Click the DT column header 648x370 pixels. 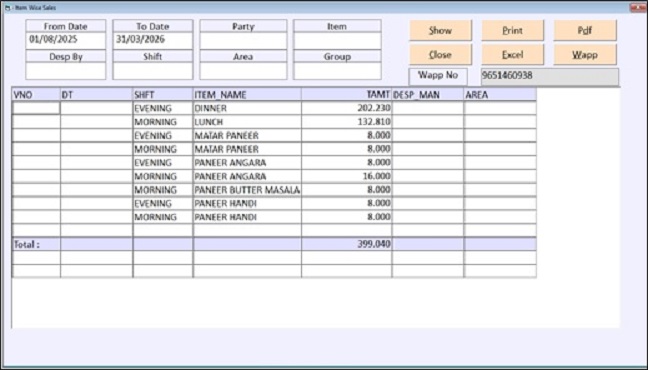[96, 95]
